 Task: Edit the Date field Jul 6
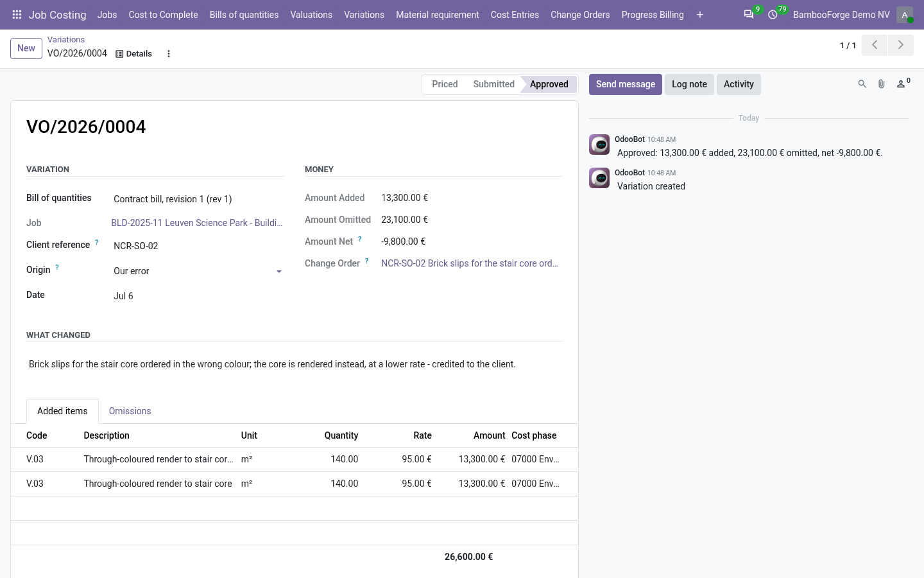click(198, 296)
